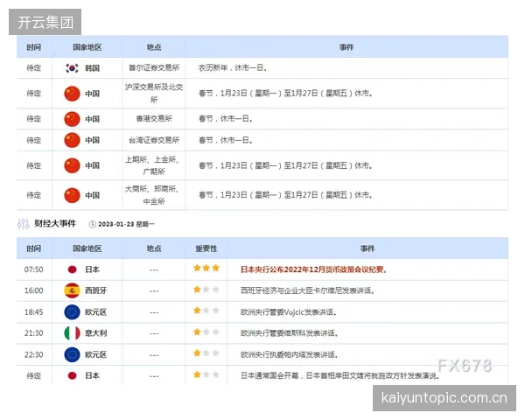Click 时间 header in the lower table

pos(34,248)
